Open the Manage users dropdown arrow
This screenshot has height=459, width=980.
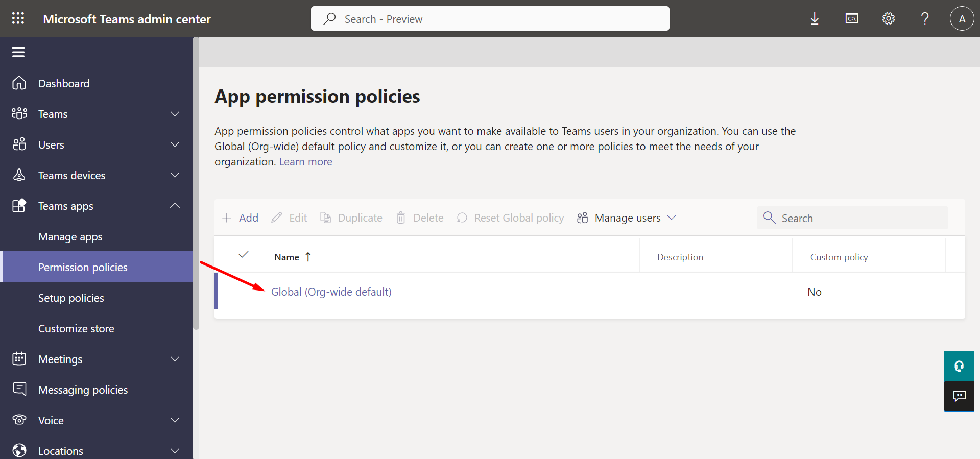(x=672, y=218)
